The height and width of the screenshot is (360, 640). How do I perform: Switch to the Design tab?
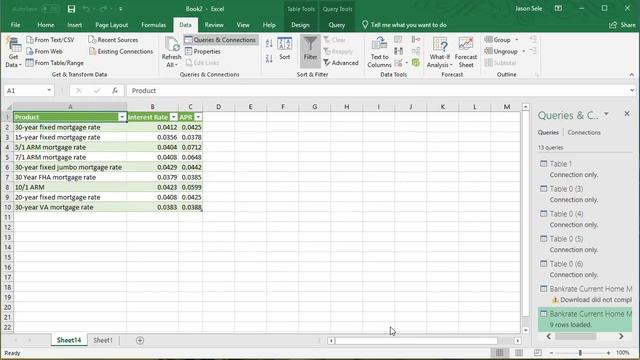point(300,25)
